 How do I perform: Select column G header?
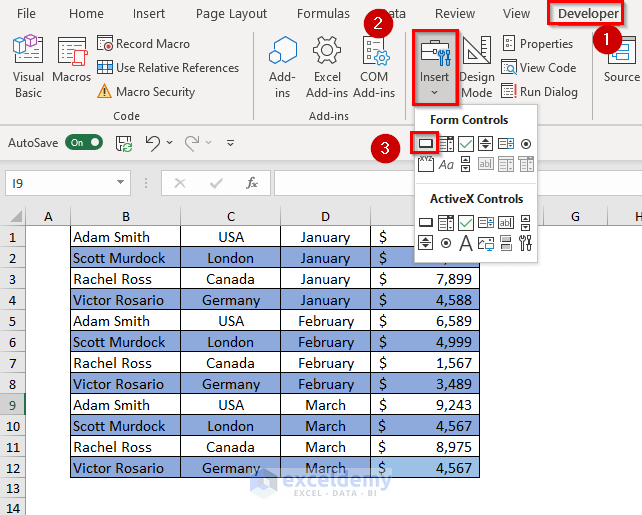point(575,216)
